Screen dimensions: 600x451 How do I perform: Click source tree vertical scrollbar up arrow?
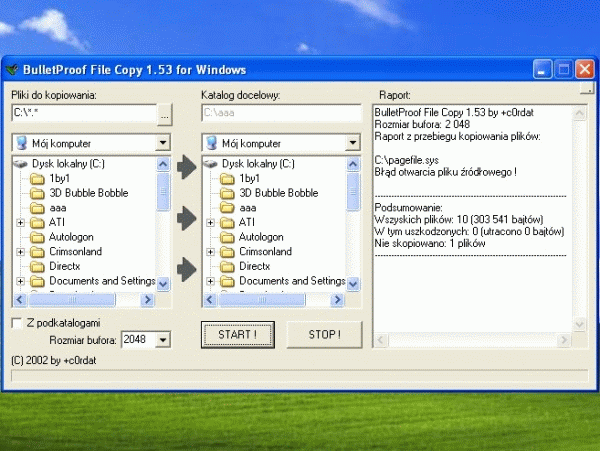pos(163,164)
